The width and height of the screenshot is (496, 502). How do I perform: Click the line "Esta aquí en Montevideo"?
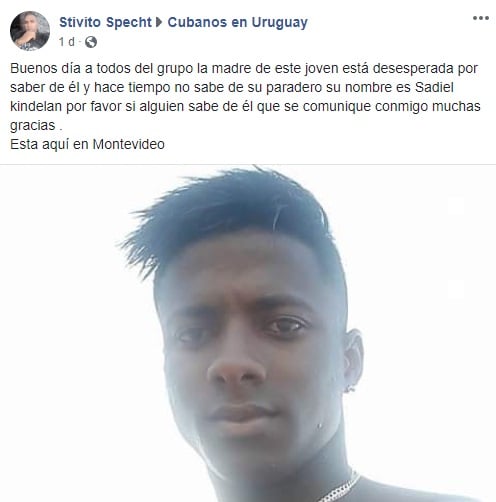coord(87,145)
